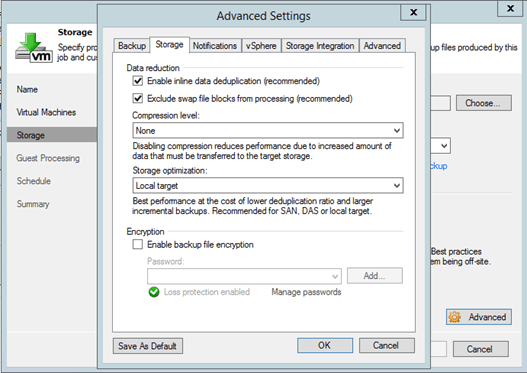Go to the Summary wizard step
Image resolution: width=527 pixels, height=373 pixels.
[x=33, y=204]
